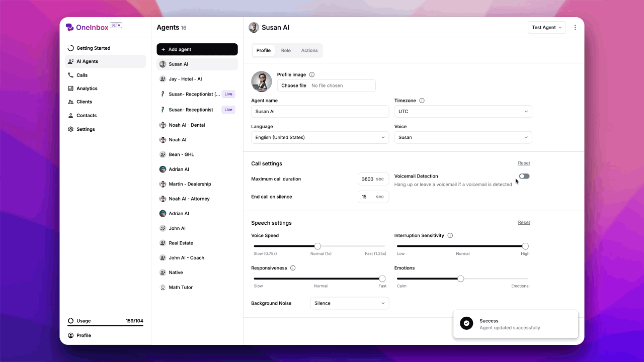Select Native agent

point(197,273)
